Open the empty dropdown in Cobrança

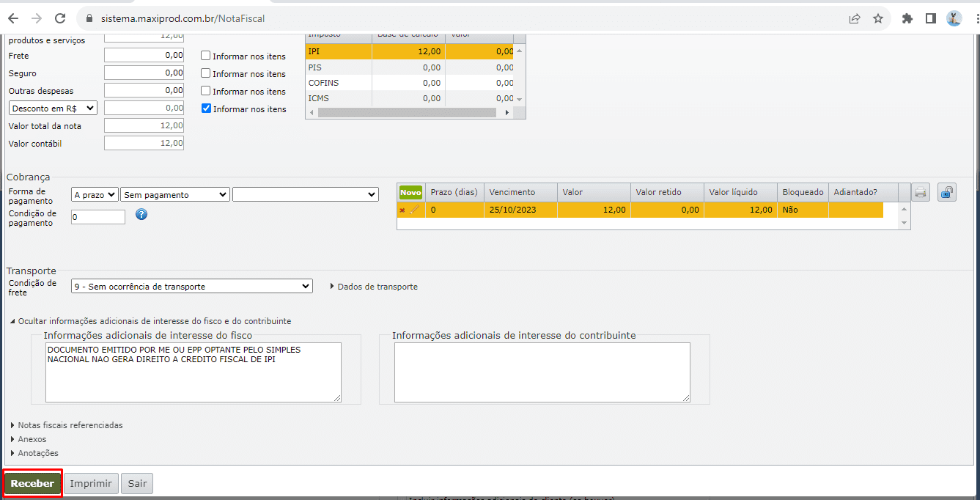pyautogui.click(x=306, y=194)
